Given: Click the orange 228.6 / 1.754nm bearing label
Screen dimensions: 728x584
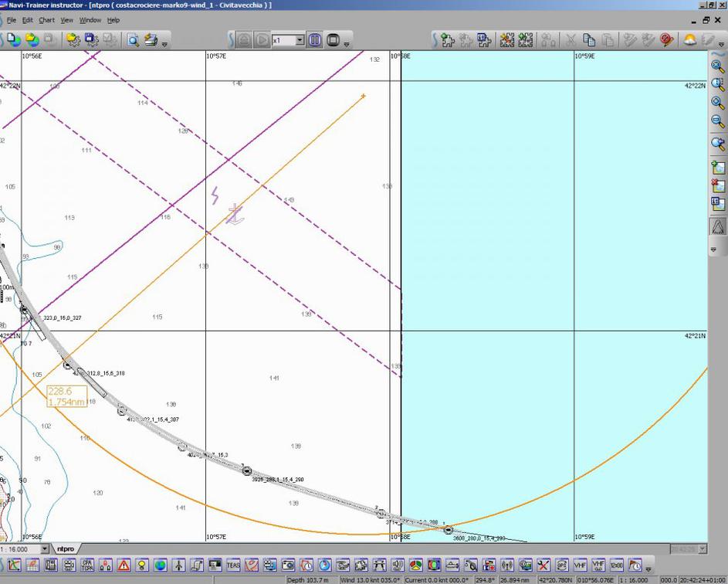Looking at the screenshot, I should point(66,396).
